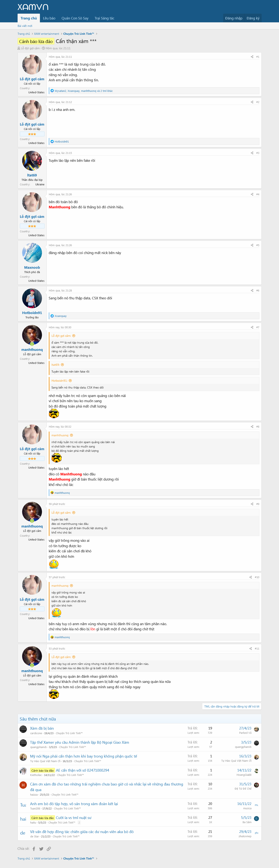Screen dimensions: 279x868
Task: Click the arrow icon next to quoted Hotboidn91
Action: (70, 381)
